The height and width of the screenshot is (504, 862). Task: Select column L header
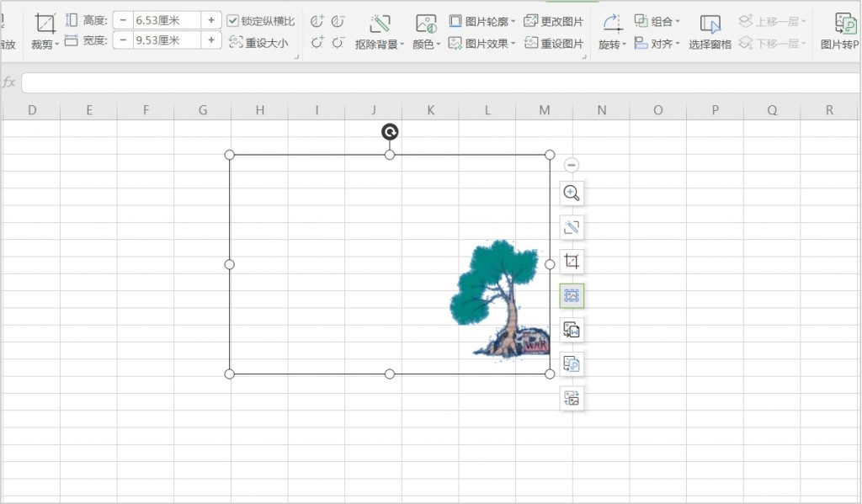[487, 110]
